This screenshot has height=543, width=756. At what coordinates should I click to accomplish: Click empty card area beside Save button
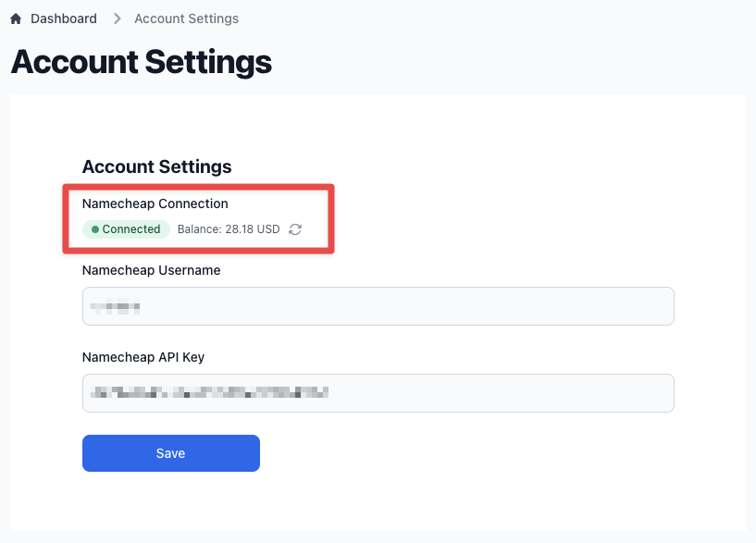coord(463,453)
